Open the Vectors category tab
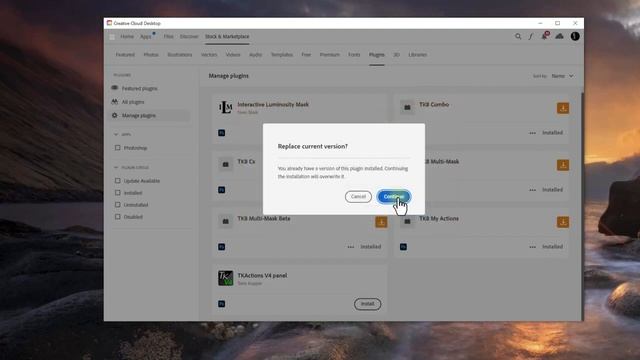This screenshot has width=640, height=360. coord(209,55)
